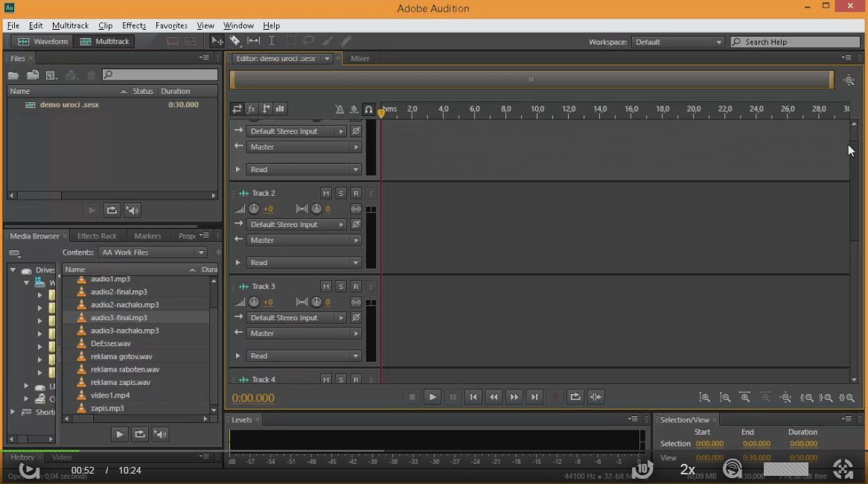The image size is (868, 484).
Task: Click the Fast Forward button
Action: click(514, 397)
